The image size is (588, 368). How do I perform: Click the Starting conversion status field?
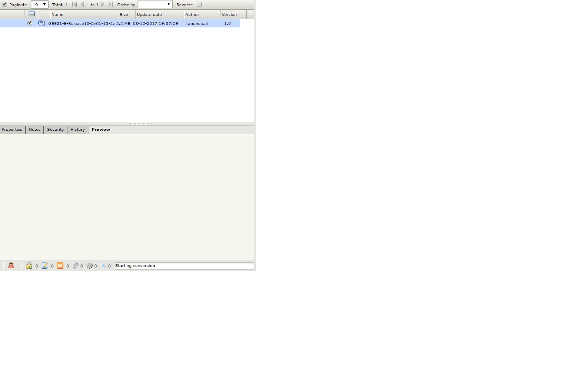pyautogui.click(x=184, y=266)
